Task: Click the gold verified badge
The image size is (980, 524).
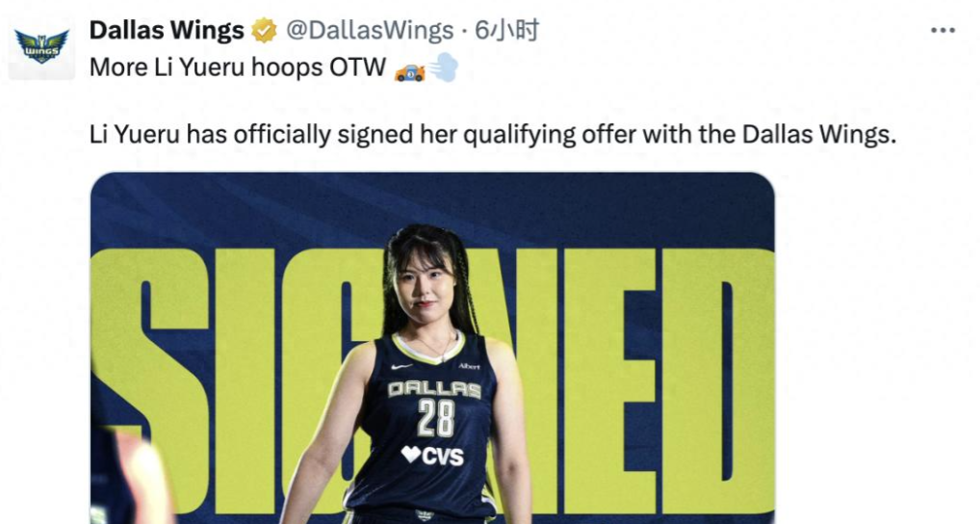Action: click(264, 31)
